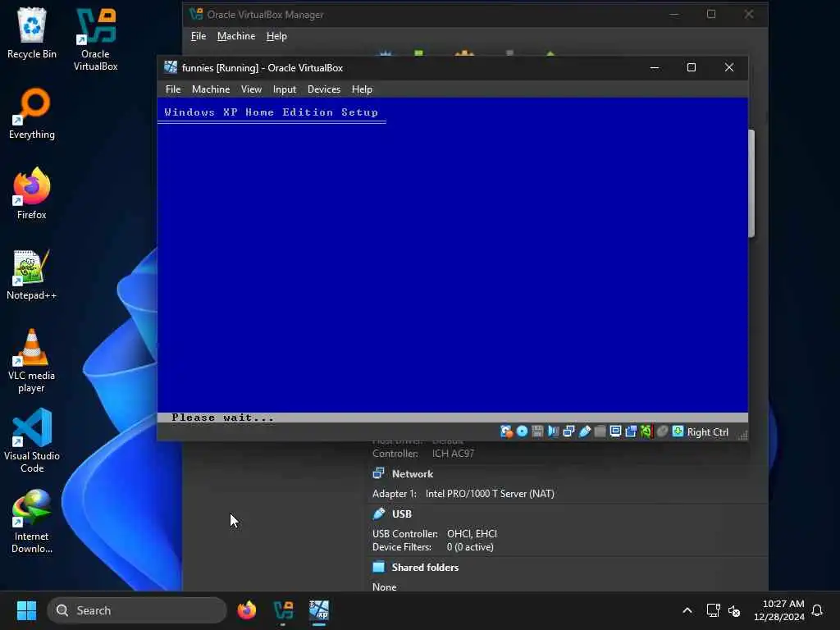Click the muted volume tray icon
This screenshot has width=840, height=630.
tap(734, 610)
